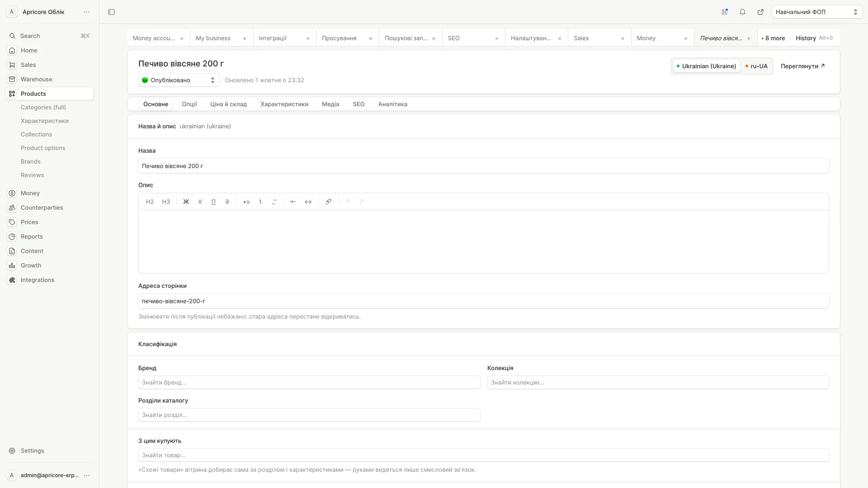The image size is (868, 488).
Task: Insert a bulleted list in description
Action: pos(246,202)
